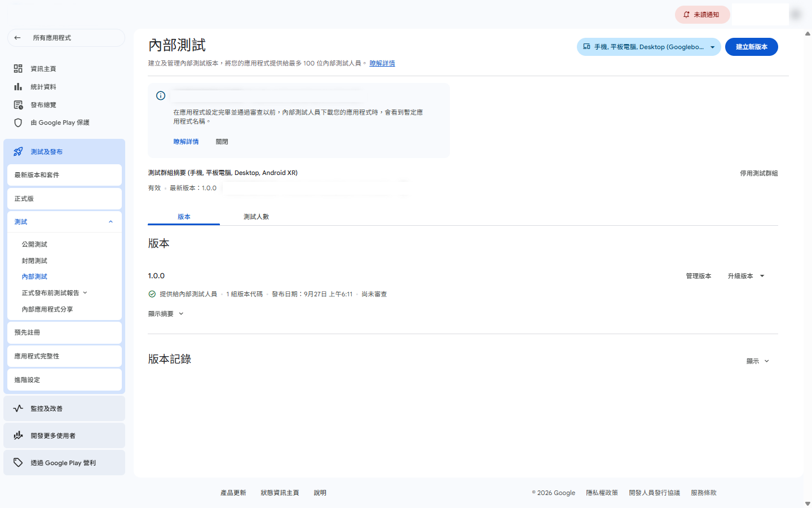Viewport: 812px width, 508px height.
Task: Switch to the 測試人數 tab
Action: coord(256,217)
